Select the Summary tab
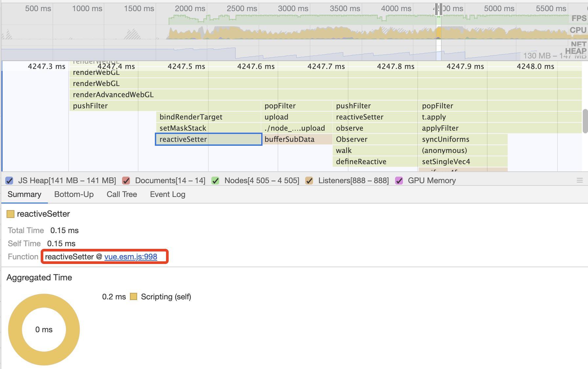 click(24, 194)
